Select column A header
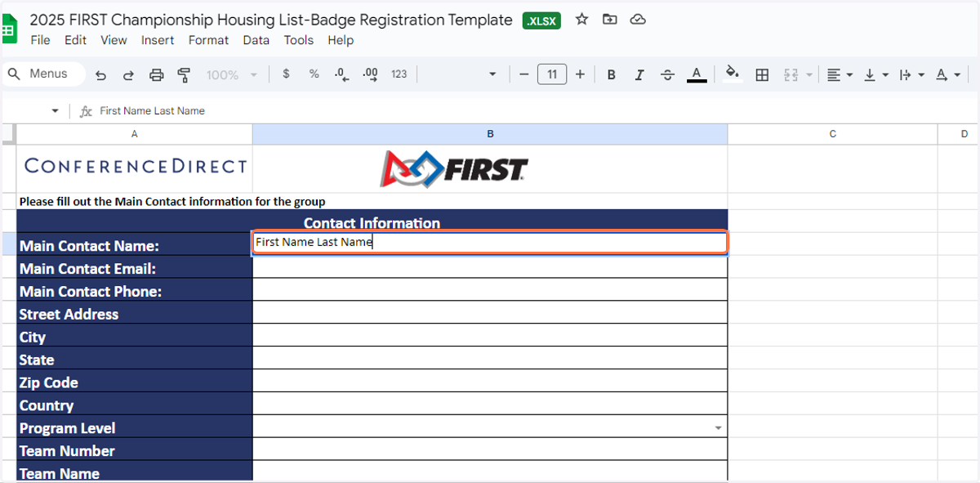 (x=135, y=134)
